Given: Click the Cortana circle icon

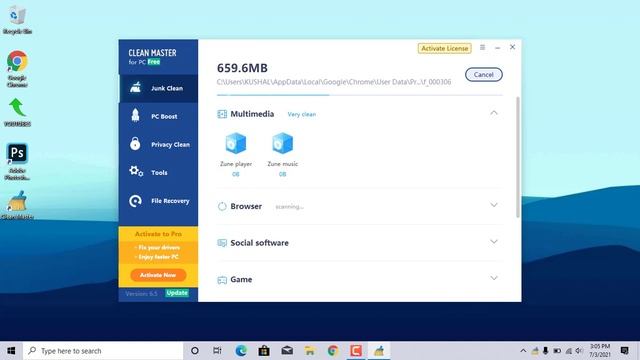Looking at the screenshot, I should [x=195, y=351].
